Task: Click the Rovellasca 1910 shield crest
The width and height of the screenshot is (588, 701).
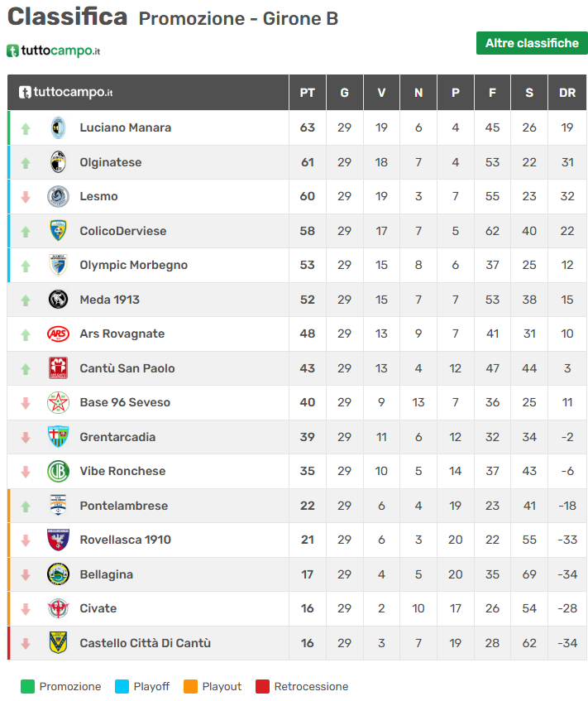Action: 58,540
